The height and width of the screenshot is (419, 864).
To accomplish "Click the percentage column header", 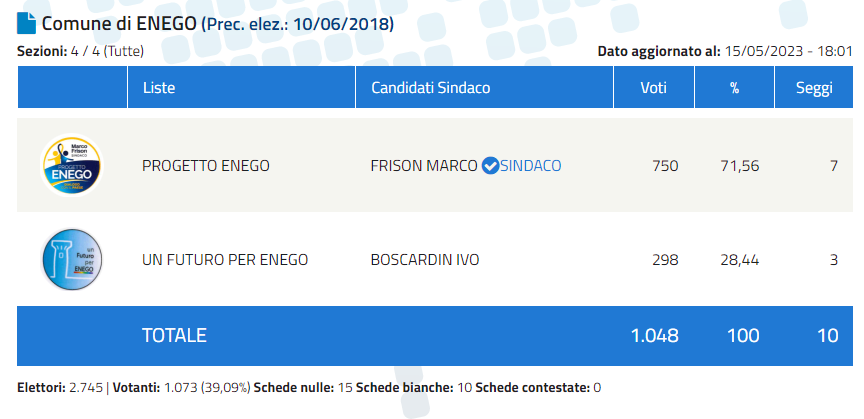I will click(735, 88).
